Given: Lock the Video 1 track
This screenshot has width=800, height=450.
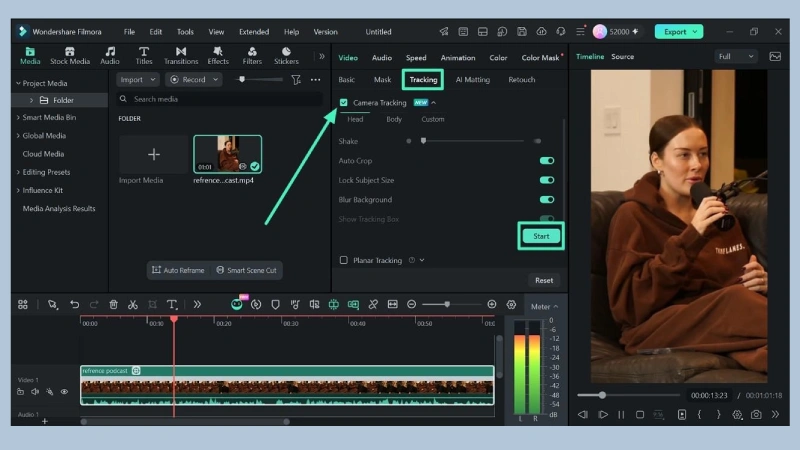Looking at the screenshot, I should (x=20, y=392).
